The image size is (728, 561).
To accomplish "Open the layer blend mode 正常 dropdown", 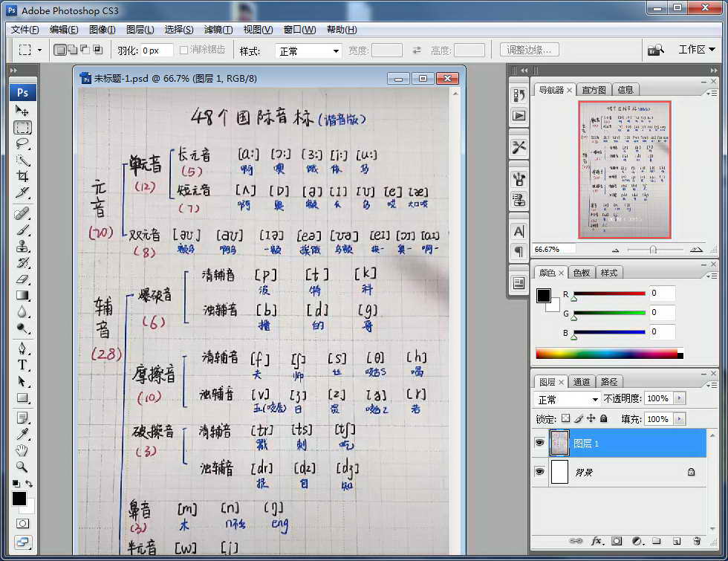I will click(568, 400).
